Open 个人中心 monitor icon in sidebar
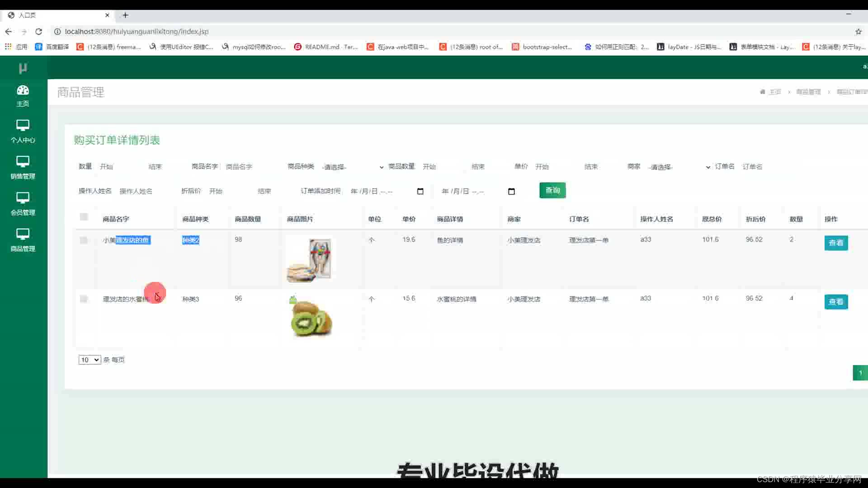 23,126
